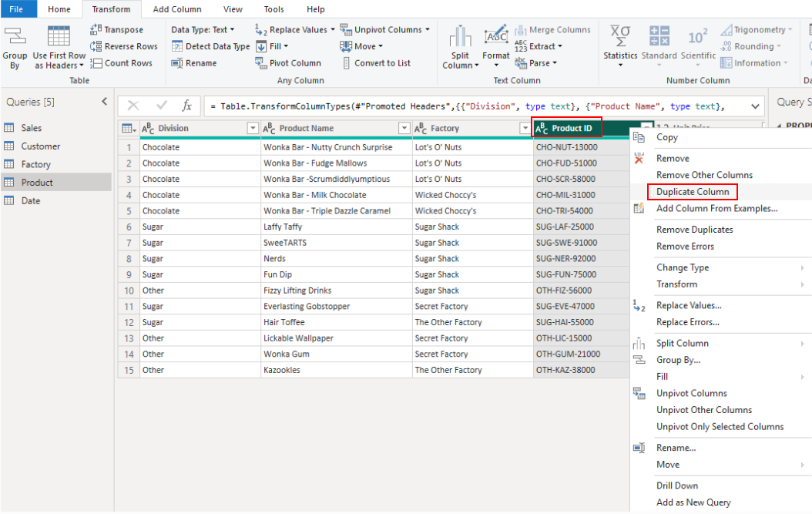Click Rename in the ribbon

[x=194, y=62]
